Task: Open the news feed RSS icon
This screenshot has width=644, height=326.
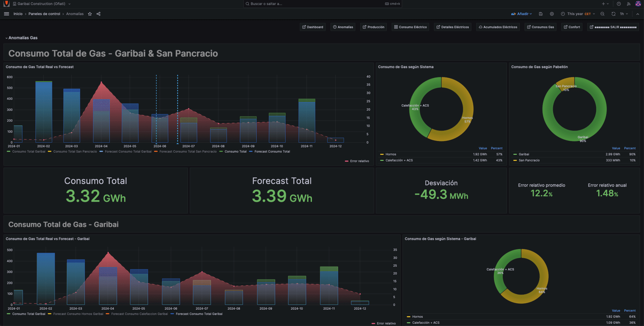Action: point(629,4)
